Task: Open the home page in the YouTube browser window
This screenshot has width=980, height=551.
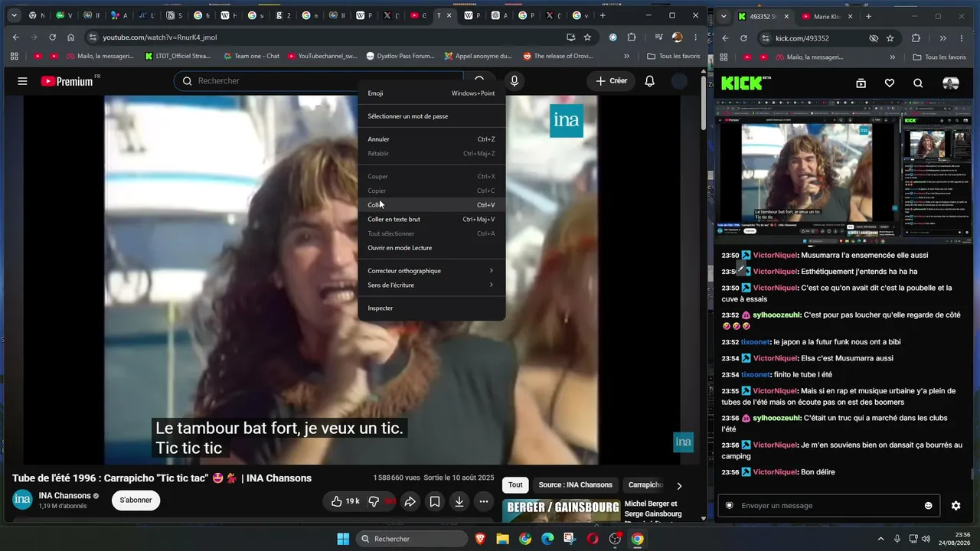Action: 70,37
